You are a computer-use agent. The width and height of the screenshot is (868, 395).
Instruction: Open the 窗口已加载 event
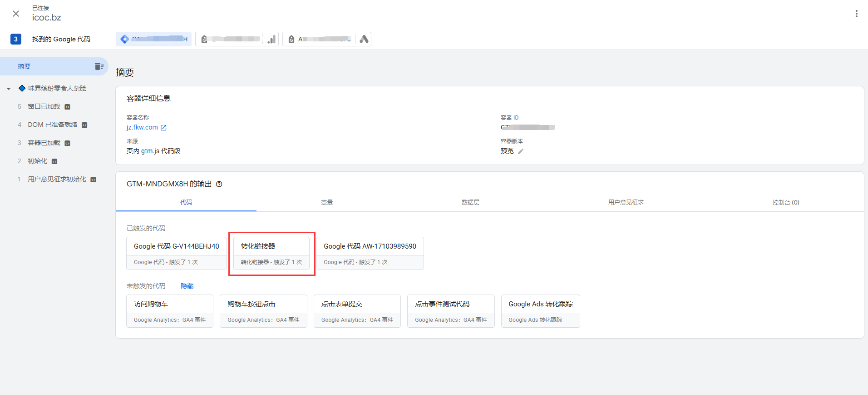click(x=44, y=106)
